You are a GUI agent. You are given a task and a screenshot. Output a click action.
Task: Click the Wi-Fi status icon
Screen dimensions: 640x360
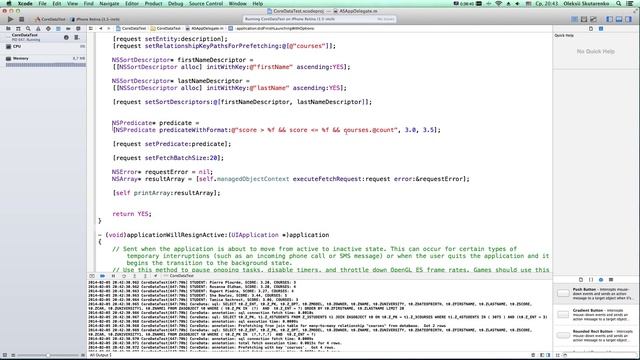tap(498, 4)
